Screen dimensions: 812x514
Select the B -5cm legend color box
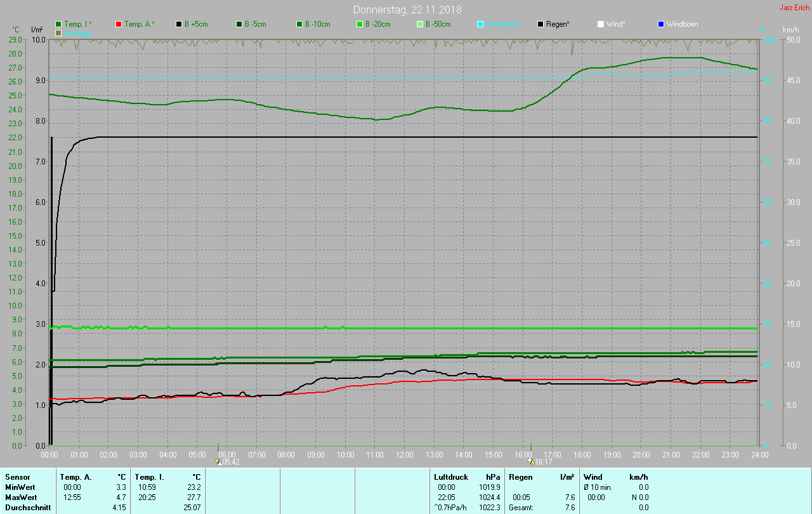click(x=239, y=24)
